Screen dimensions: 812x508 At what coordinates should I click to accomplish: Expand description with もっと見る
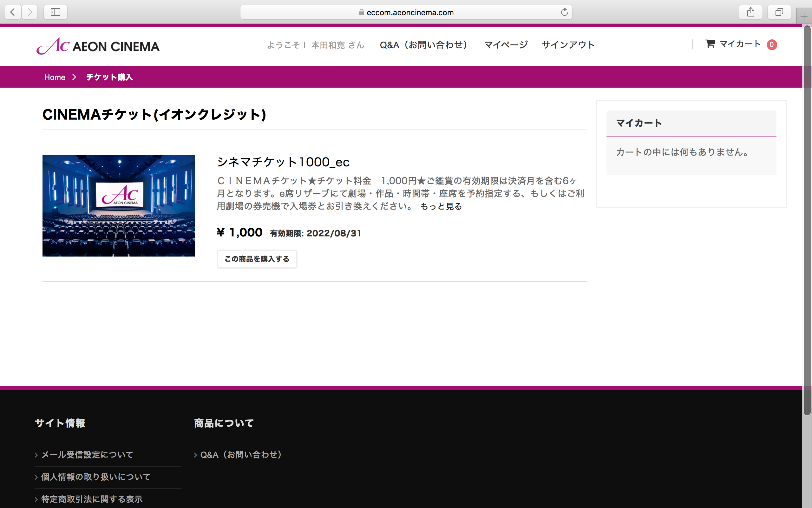[441, 206]
